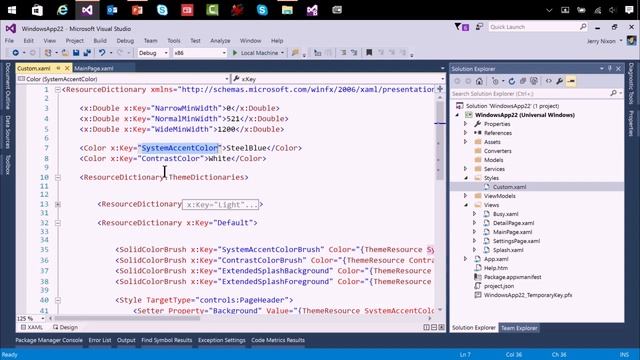640x360 pixels.
Task: Open Package Manager Console
Action: coord(49,340)
